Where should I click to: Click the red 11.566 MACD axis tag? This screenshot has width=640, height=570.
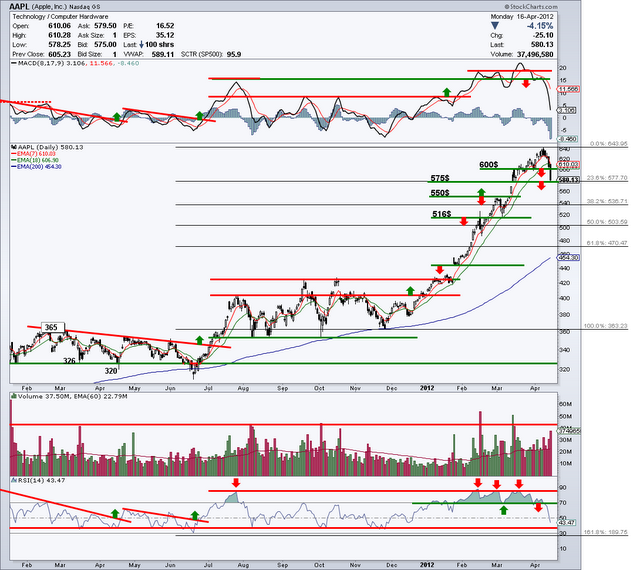567,89
